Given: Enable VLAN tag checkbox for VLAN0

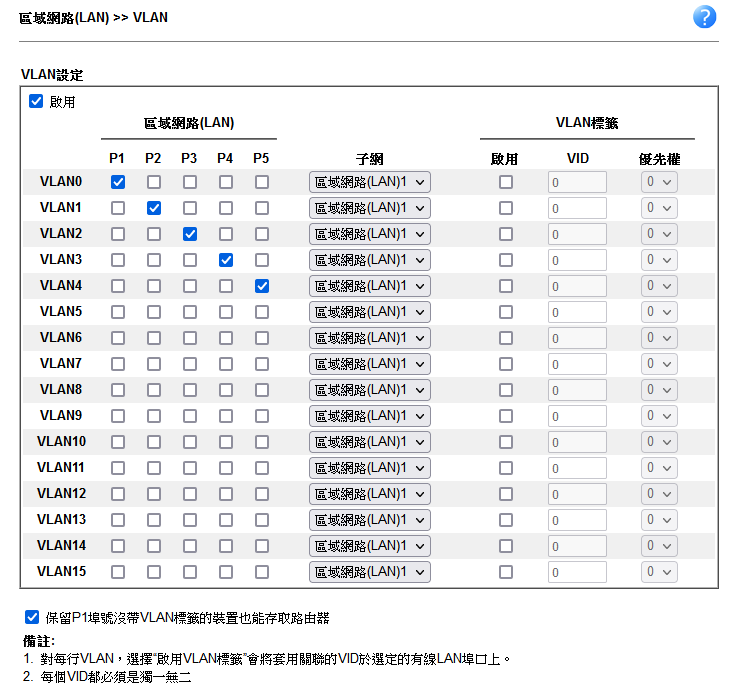Looking at the screenshot, I should click(x=506, y=182).
